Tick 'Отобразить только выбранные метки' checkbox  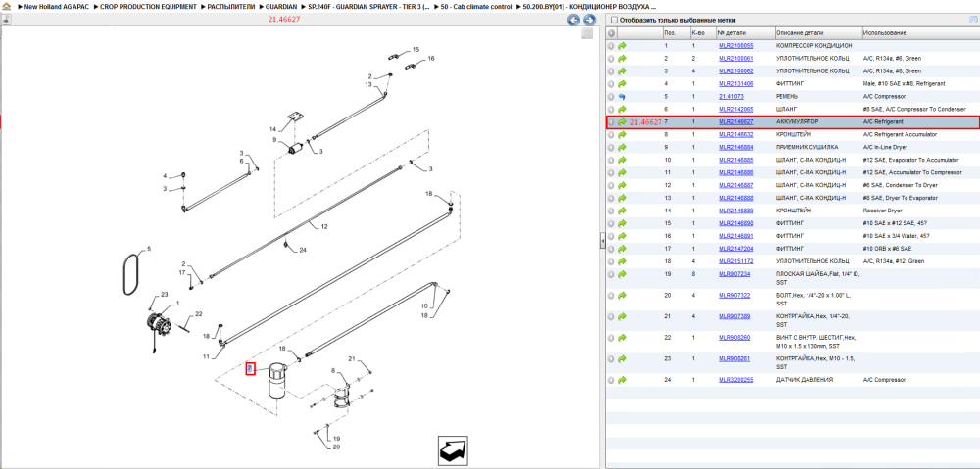click(x=614, y=20)
